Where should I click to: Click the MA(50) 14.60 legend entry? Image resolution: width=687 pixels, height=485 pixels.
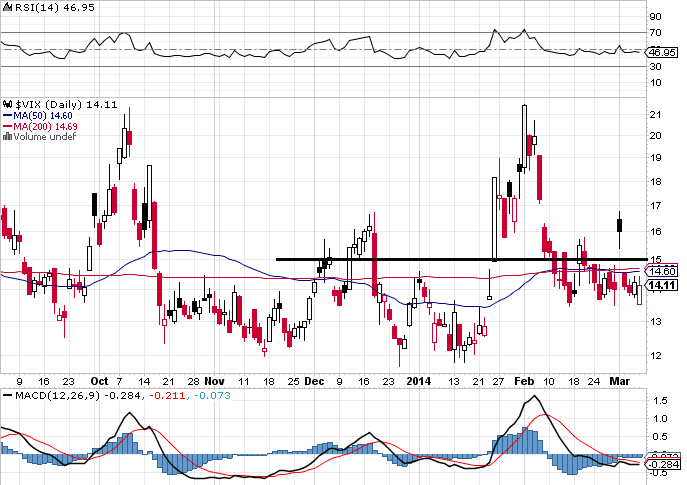(x=38, y=116)
